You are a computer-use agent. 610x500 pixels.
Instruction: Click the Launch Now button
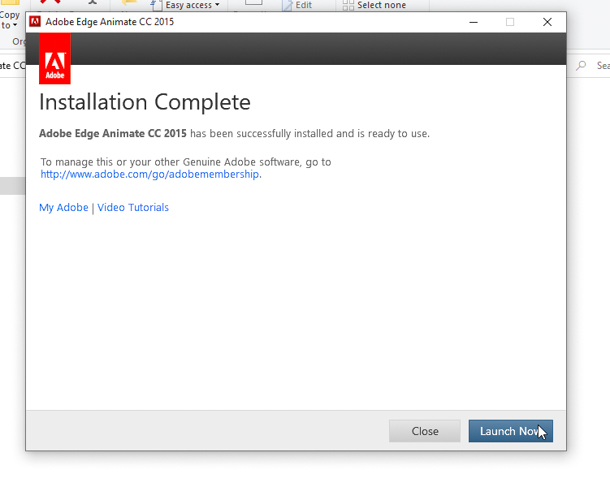510,431
